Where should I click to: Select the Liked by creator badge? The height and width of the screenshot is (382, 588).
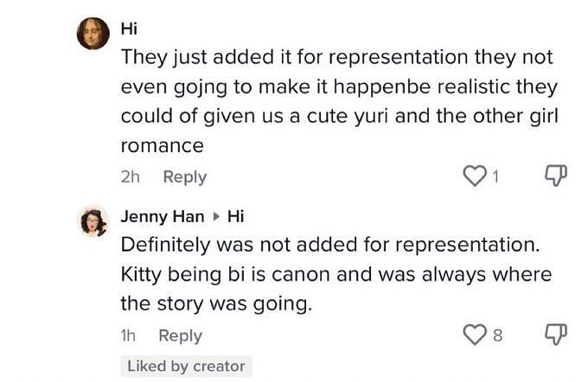click(x=186, y=366)
